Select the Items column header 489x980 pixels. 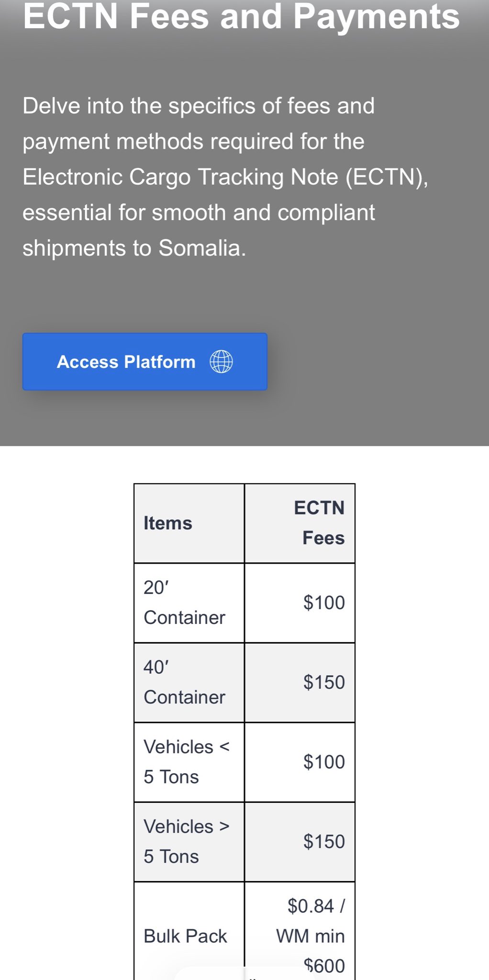tap(168, 523)
